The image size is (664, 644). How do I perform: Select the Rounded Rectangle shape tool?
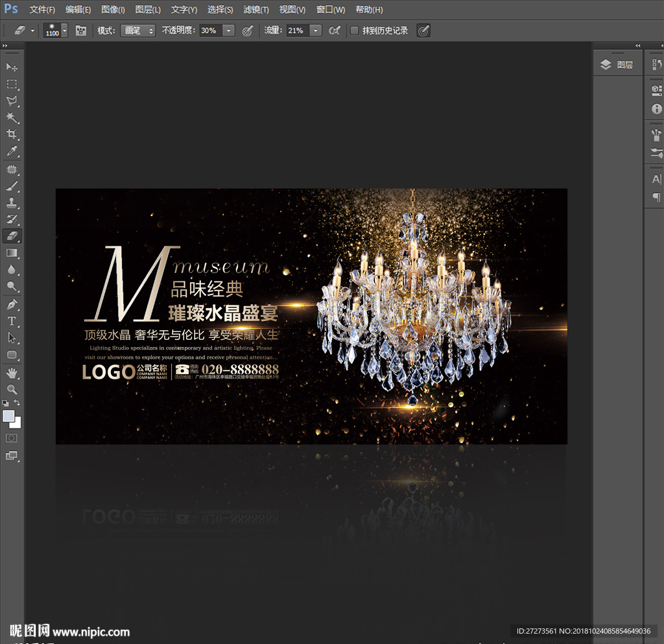coord(12,355)
